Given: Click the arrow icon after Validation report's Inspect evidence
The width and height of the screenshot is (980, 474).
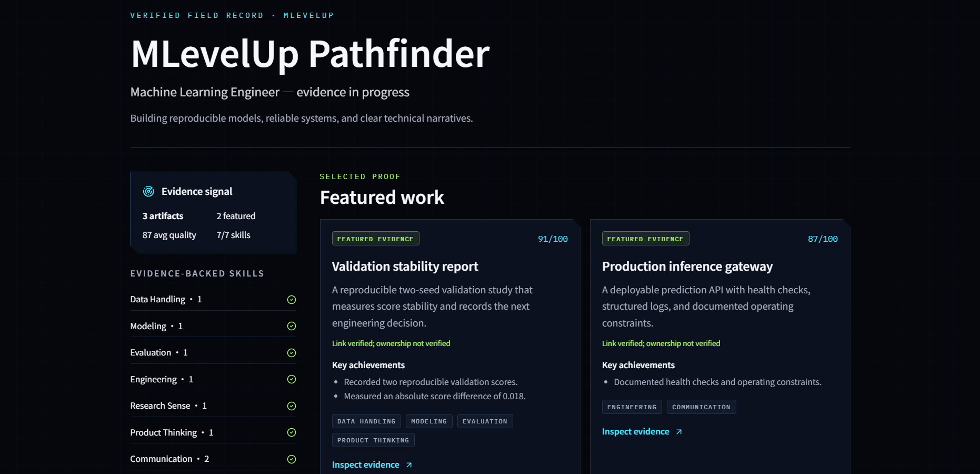Looking at the screenshot, I should coord(409,465).
